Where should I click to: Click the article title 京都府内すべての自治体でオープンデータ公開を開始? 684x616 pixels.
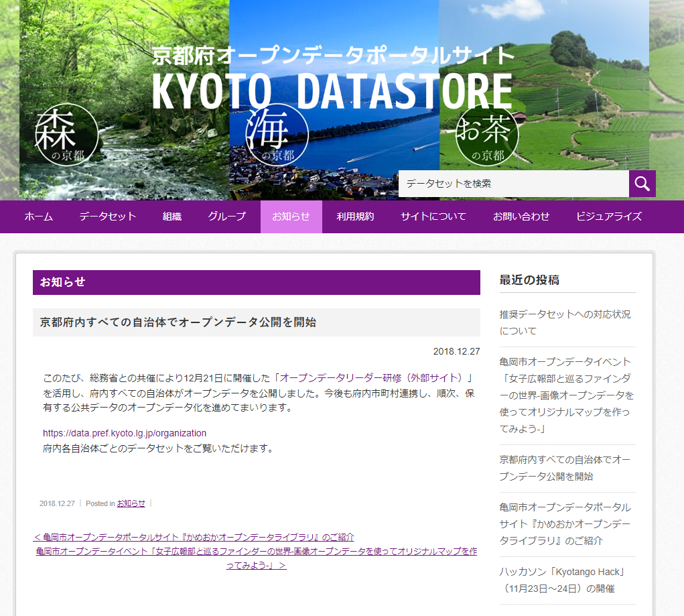(178, 322)
